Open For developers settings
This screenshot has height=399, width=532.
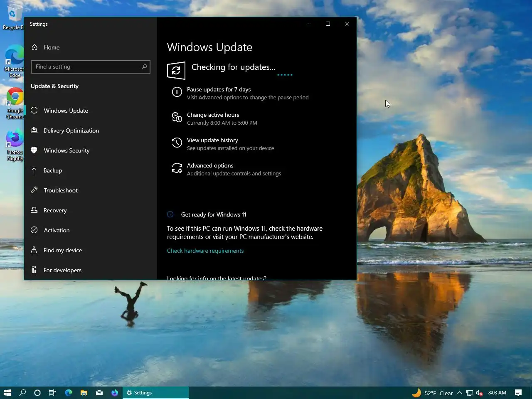[91, 270]
